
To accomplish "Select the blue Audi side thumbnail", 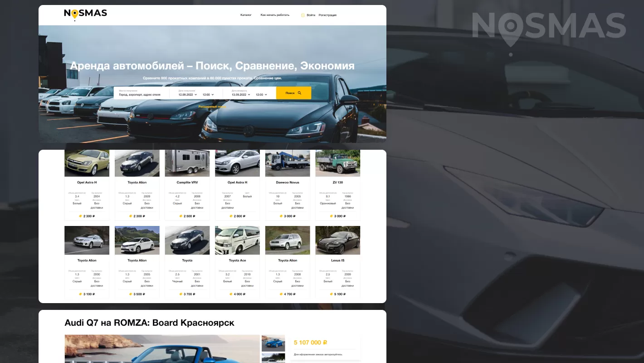I will 273,343.
